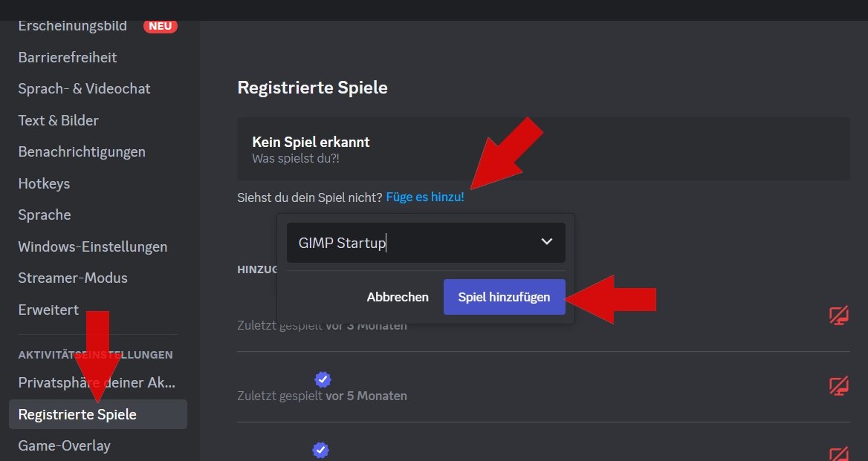Cancel with the 'Abbrechen' button
The width and height of the screenshot is (868, 461).
pyautogui.click(x=398, y=297)
